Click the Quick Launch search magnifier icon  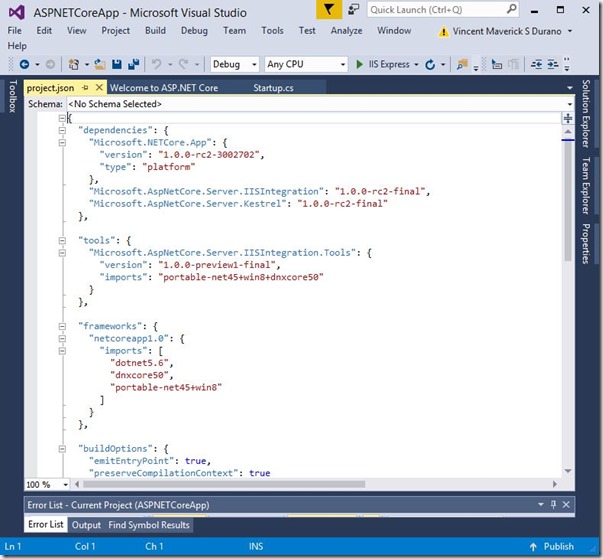click(511, 9)
